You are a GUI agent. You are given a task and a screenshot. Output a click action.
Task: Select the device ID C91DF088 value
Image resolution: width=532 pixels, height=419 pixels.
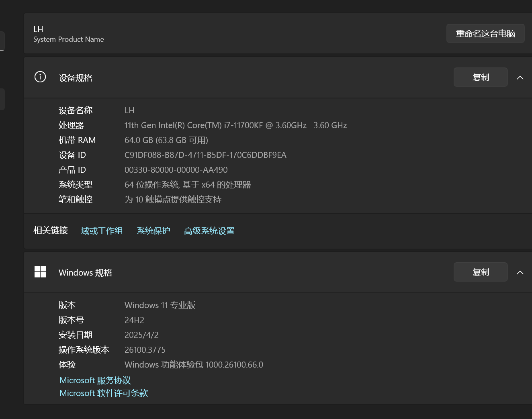[205, 155]
